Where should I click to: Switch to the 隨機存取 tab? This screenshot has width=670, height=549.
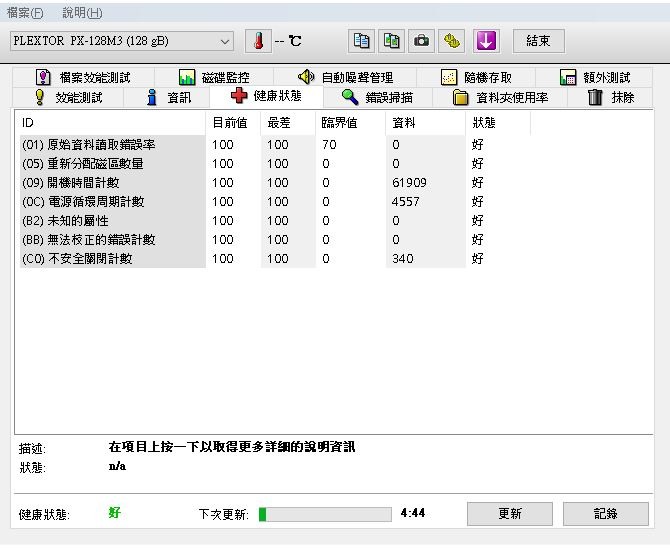476,78
